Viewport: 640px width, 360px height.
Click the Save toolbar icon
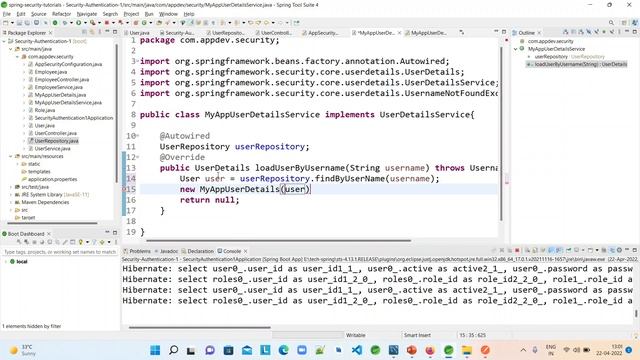pos(19,23)
